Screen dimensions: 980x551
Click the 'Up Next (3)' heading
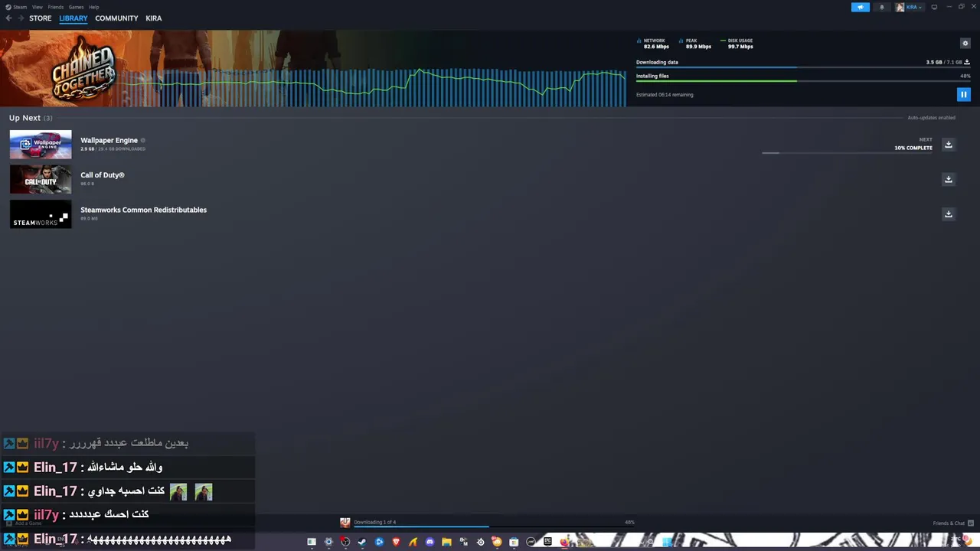click(31, 118)
